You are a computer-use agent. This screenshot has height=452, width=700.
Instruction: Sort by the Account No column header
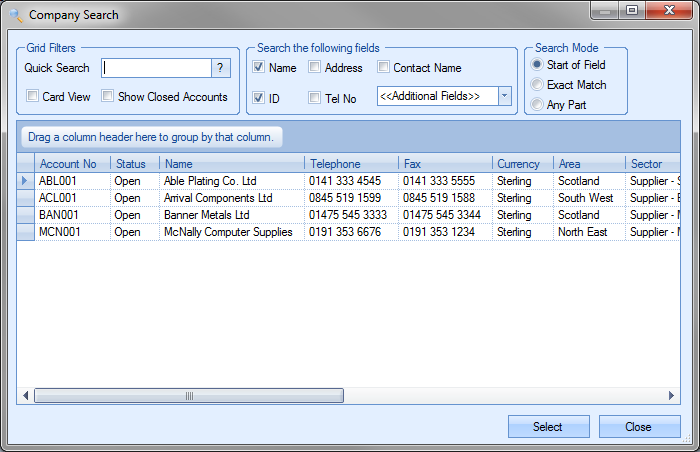pos(72,164)
